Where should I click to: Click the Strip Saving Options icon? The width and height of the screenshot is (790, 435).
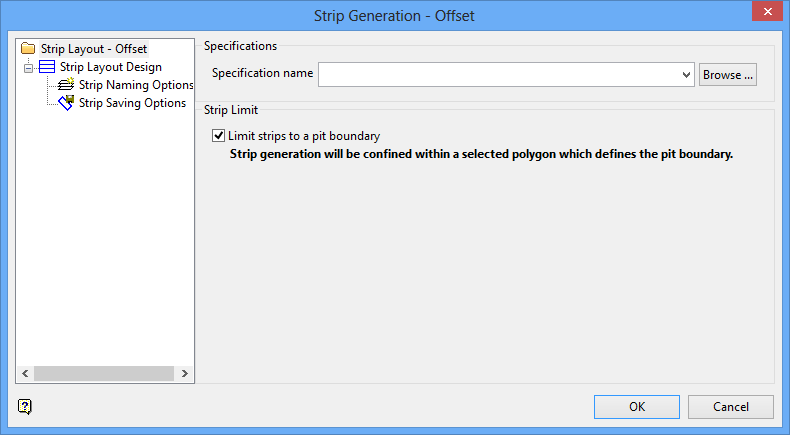[67, 102]
